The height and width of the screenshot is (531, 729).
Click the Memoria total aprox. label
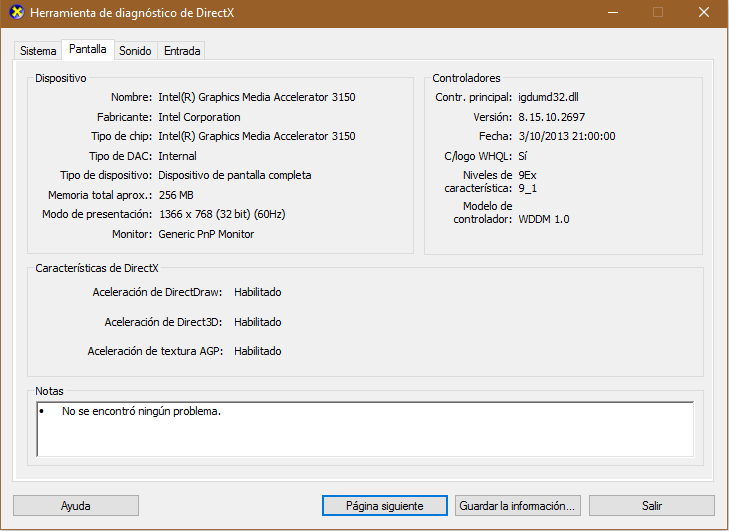(x=100, y=195)
